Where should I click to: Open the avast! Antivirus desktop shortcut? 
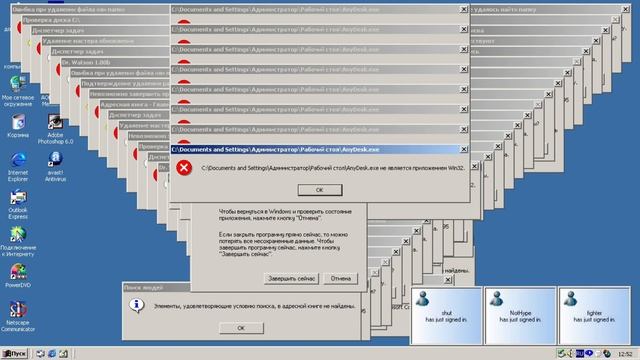point(55,167)
